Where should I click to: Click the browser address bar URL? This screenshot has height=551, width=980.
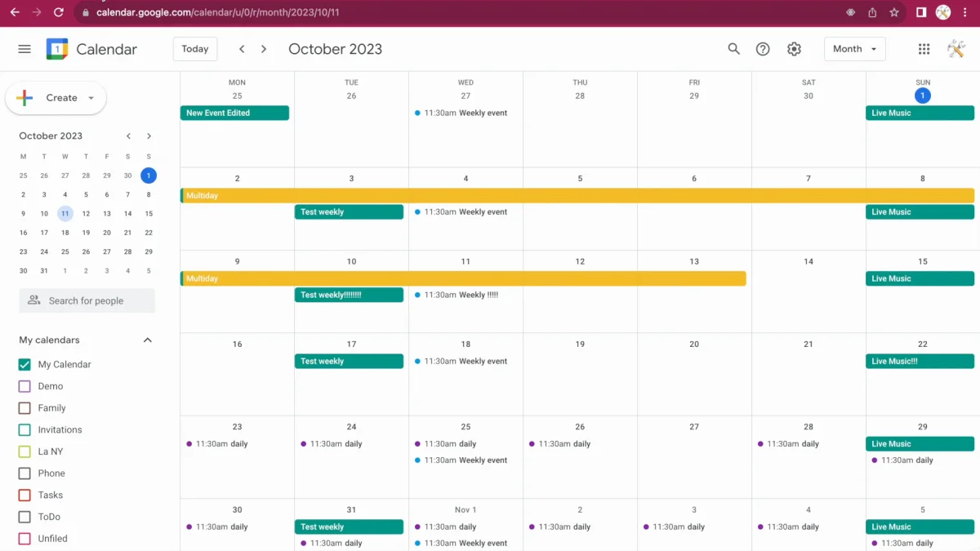click(217, 12)
